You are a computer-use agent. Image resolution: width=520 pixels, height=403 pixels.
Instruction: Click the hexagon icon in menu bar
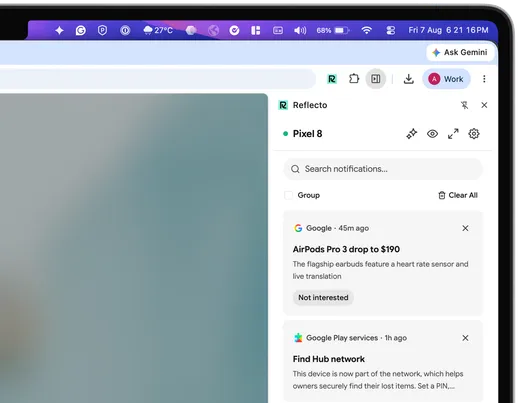[x=191, y=31]
